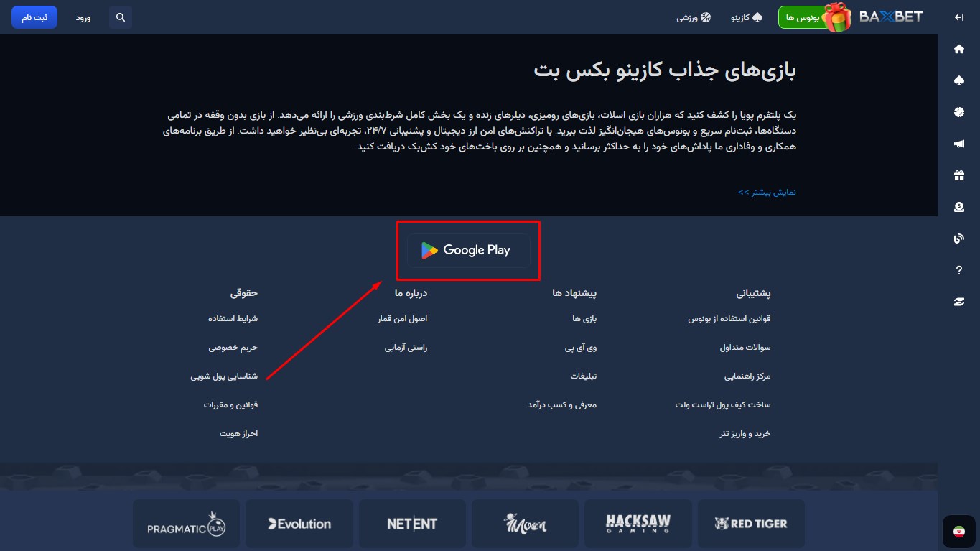The width and height of the screenshot is (980, 551).
Task: Open وی آی پی footer link
Action: 581,347
